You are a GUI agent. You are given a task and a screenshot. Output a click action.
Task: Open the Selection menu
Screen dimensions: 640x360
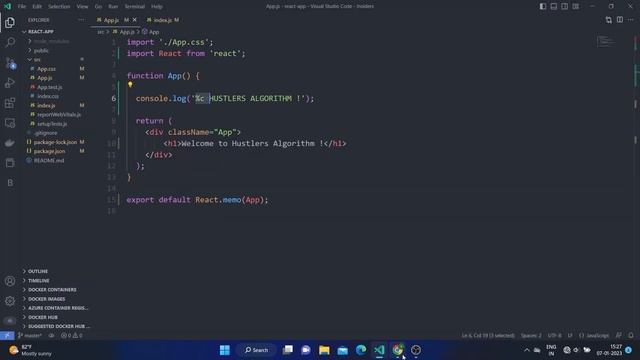[59, 7]
